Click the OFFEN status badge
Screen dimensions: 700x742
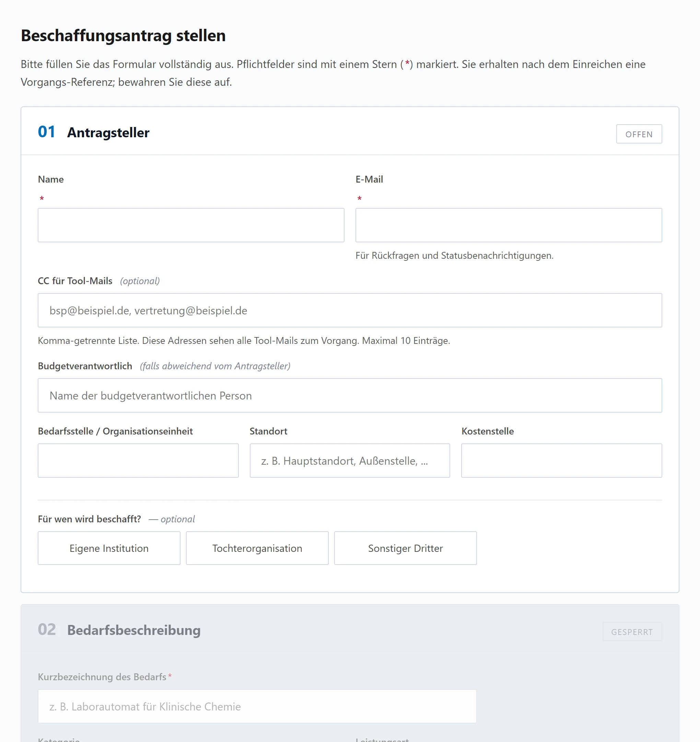pos(639,134)
